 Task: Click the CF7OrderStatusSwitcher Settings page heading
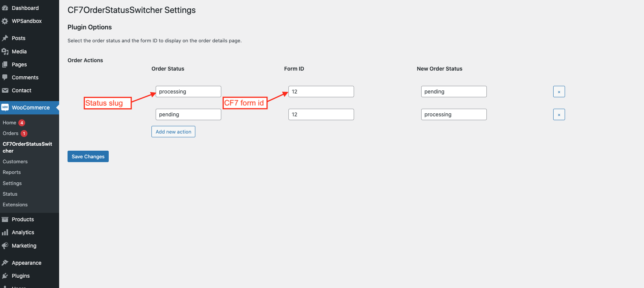(132, 10)
